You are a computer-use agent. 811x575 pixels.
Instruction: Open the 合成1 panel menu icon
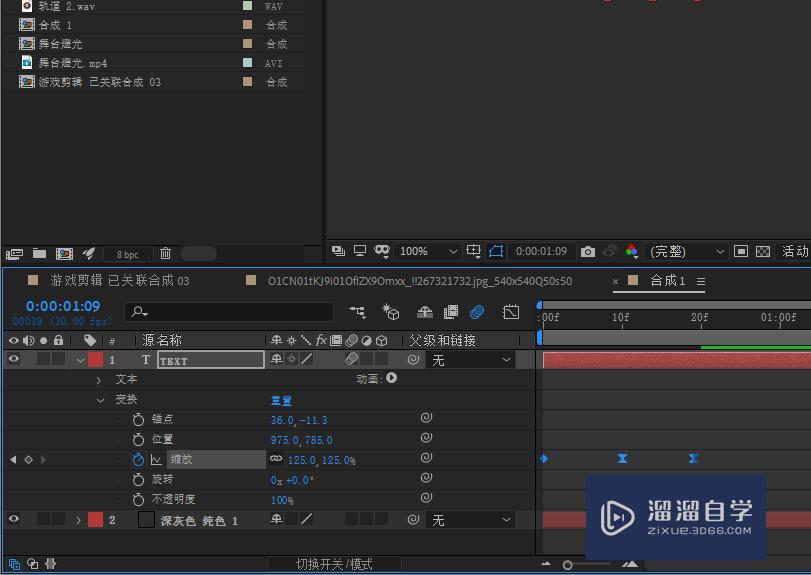(x=701, y=281)
